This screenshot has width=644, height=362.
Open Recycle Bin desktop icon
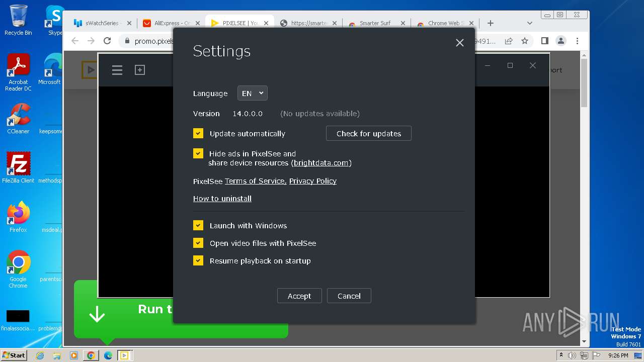[18, 20]
